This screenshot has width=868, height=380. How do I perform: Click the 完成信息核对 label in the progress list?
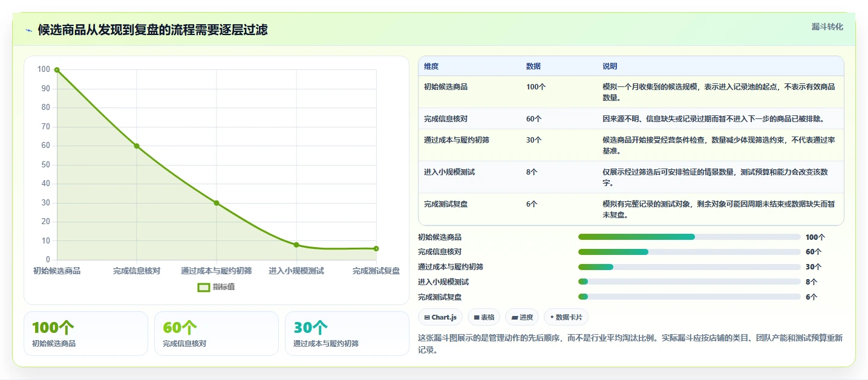tap(440, 252)
